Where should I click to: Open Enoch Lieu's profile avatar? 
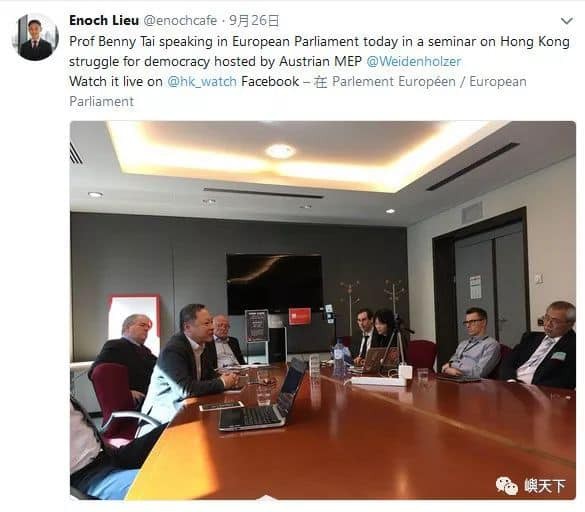(35, 37)
